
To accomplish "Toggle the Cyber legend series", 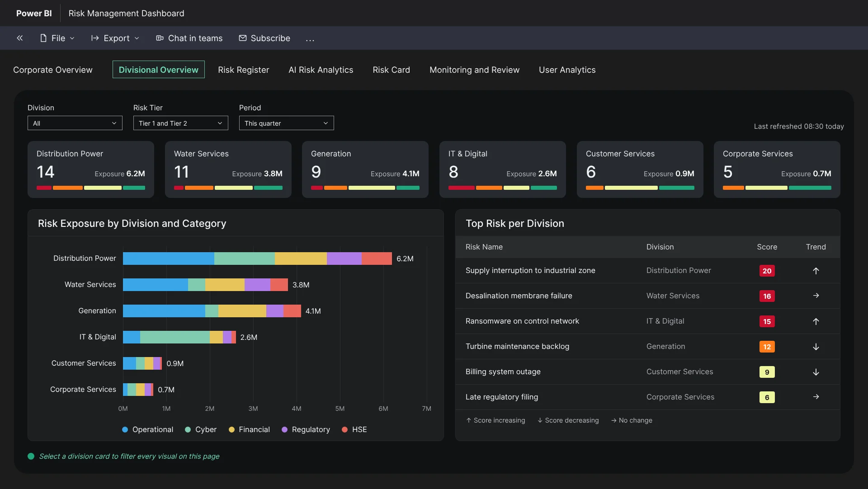I will 201,430.
